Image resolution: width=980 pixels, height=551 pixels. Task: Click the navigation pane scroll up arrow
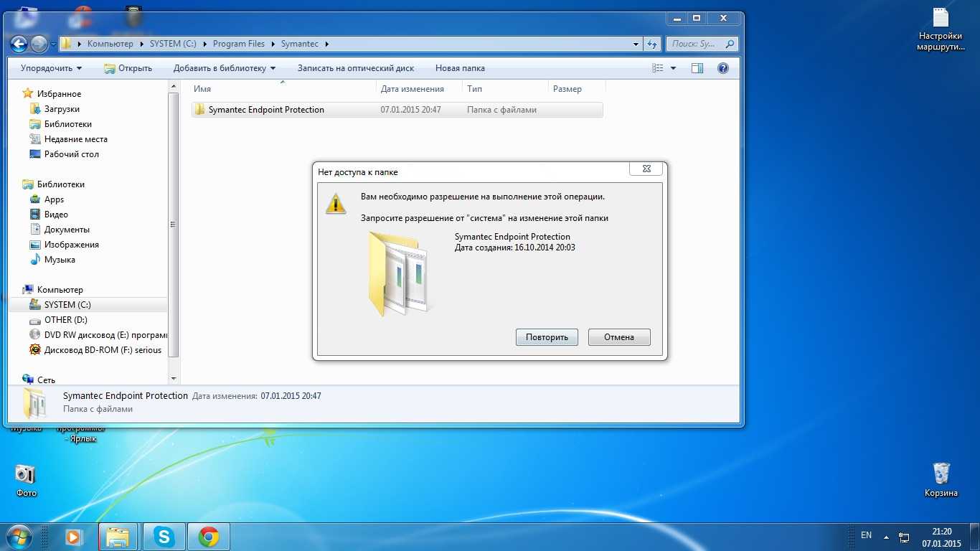click(174, 86)
